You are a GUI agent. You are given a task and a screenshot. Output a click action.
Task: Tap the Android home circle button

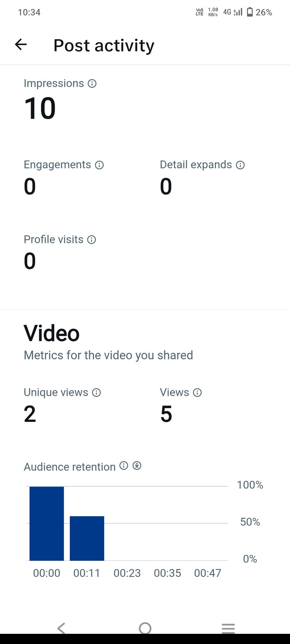click(x=145, y=628)
